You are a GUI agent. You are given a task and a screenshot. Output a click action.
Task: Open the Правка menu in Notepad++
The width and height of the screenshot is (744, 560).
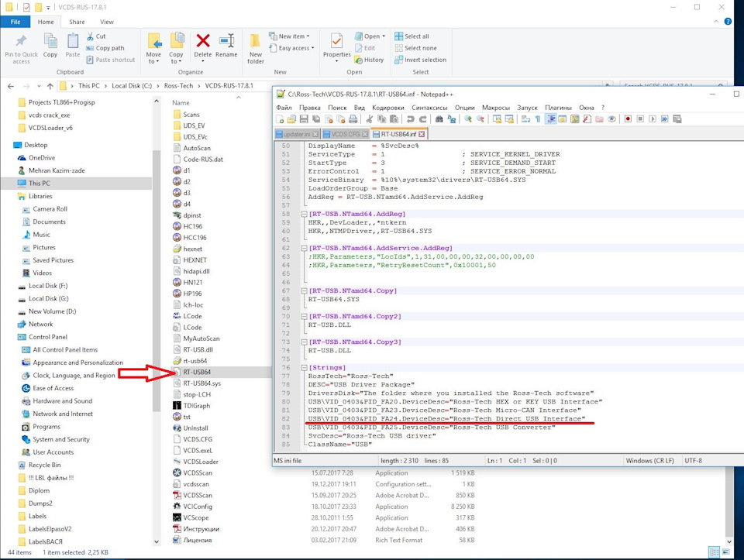click(x=310, y=108)
